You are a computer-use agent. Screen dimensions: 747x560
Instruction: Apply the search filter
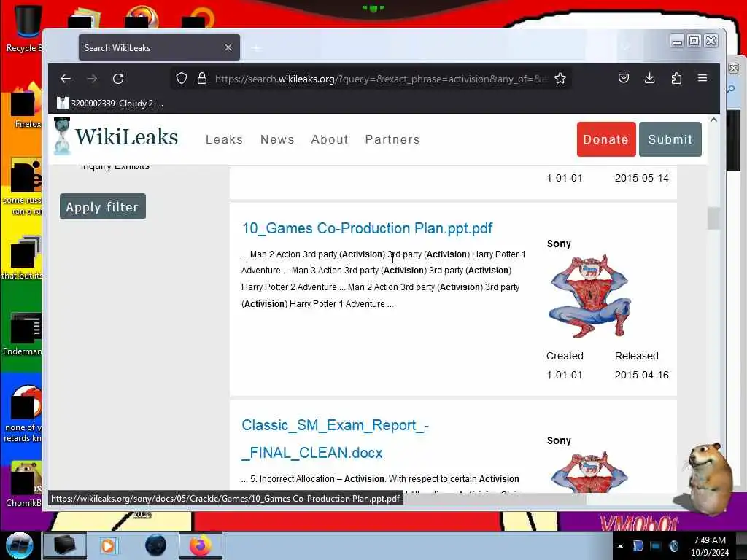102,206
